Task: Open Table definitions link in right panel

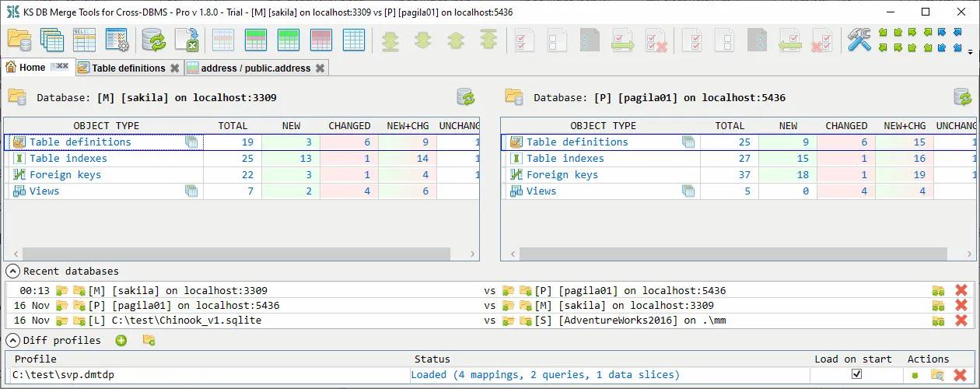Action: click(x=577, y=142)
